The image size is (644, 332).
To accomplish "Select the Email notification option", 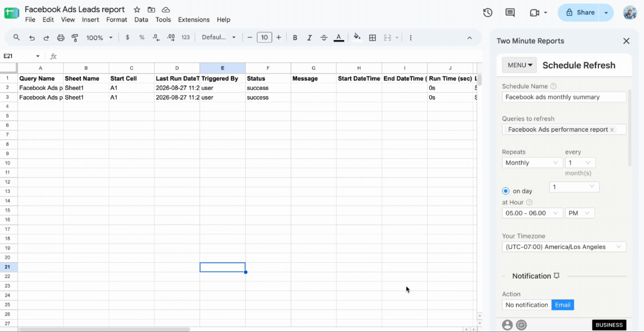I will click(562, 305).
